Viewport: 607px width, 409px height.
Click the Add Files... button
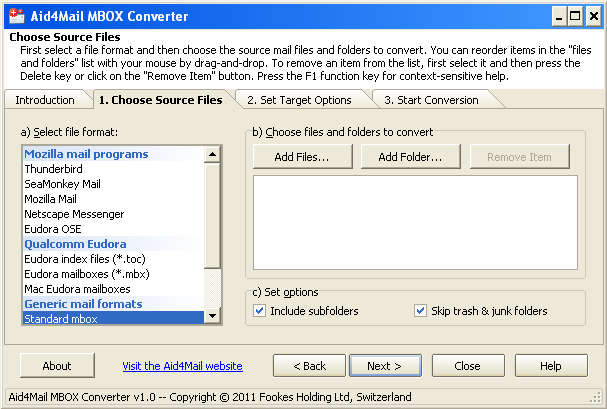pos(302,157)
